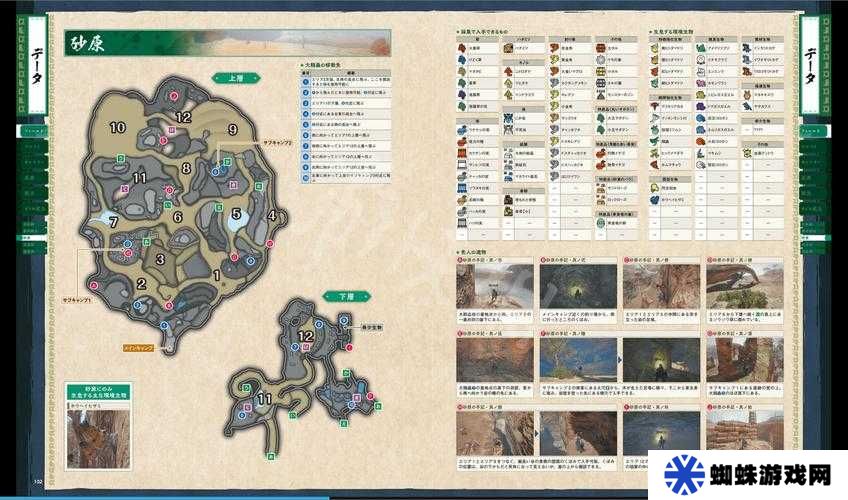
Task: Open the dark cave with green glow screenshot
Action: click(x=578, y=286)
